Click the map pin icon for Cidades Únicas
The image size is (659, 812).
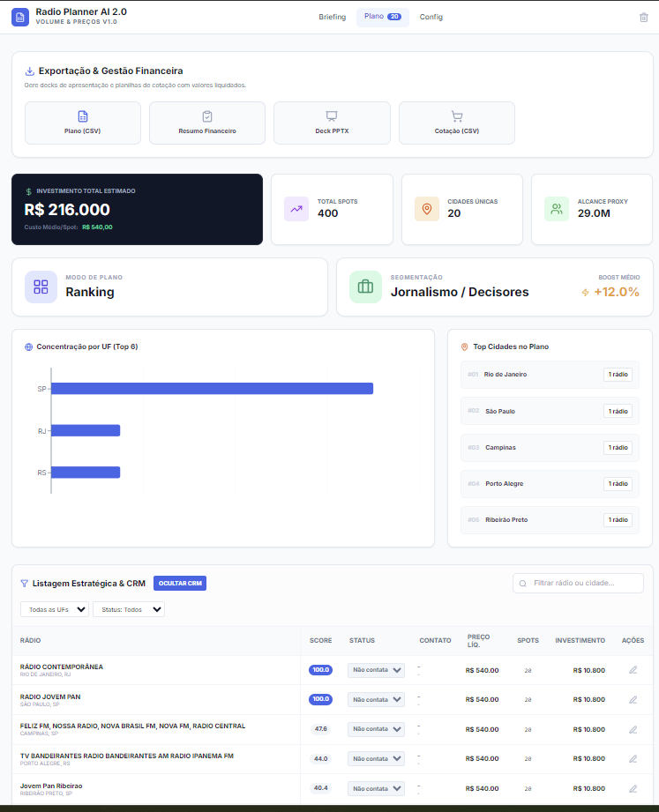pos(427,209)
